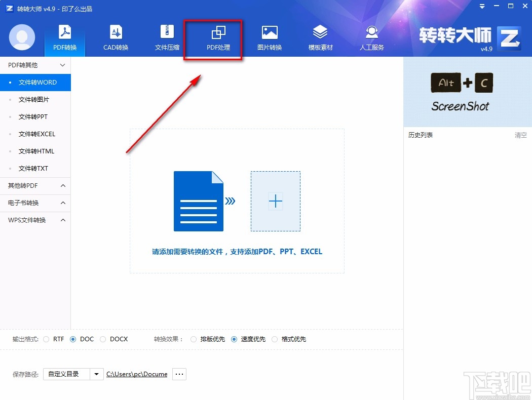Contact 人工服务 headset icon
532x400 pixels.
click(372, 32)
